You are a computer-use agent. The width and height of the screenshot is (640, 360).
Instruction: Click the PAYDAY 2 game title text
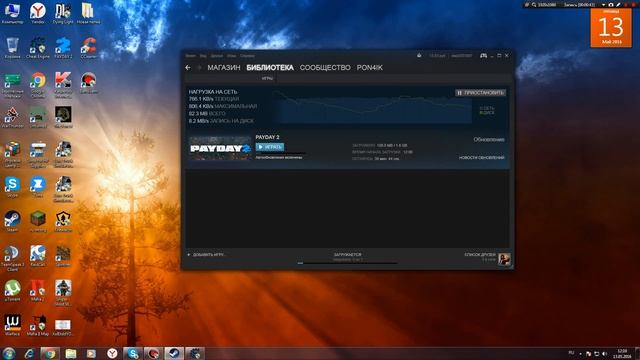pyautogui.click(x=267, y=137)
